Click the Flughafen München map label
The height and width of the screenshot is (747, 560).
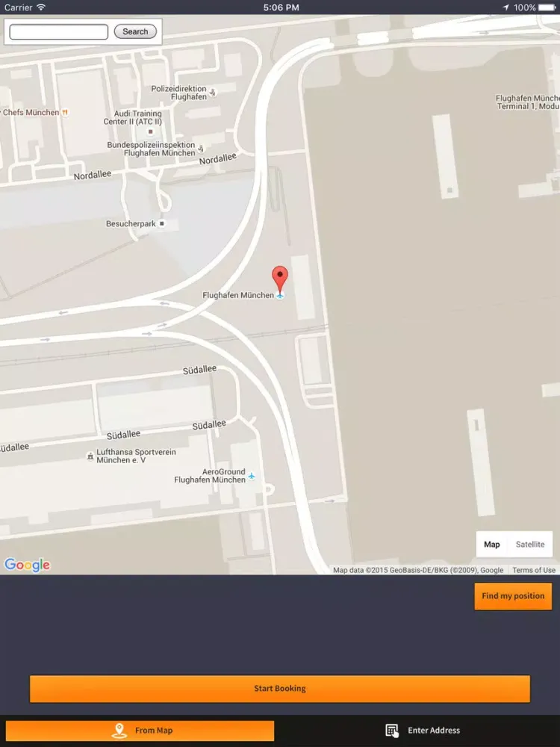[x=238, y=295]
